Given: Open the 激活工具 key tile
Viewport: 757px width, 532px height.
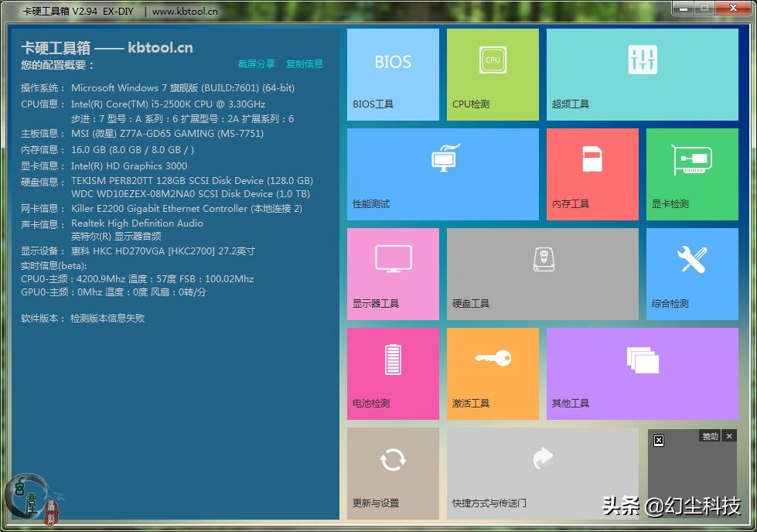Looking at the screenshot, I should [493, 373].
